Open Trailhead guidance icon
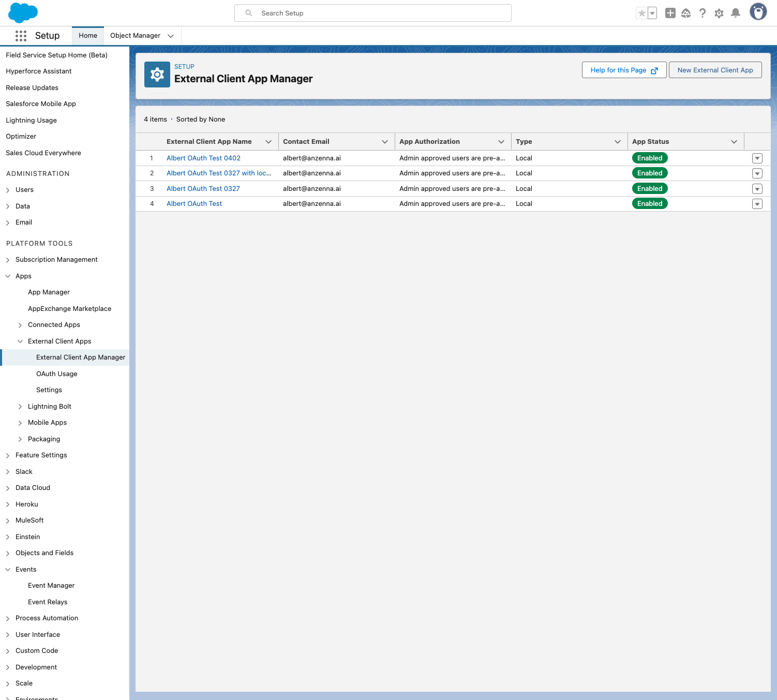This screenshot has width=777, height=700. coord(686,13)
